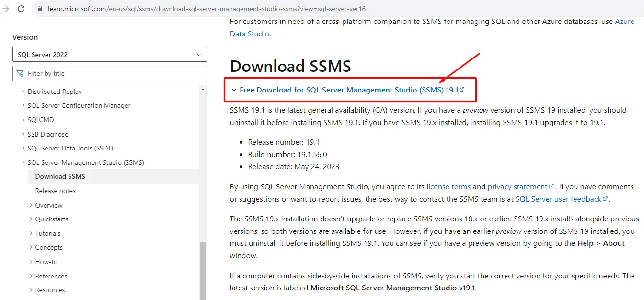Open the privacy statement link

517,186
